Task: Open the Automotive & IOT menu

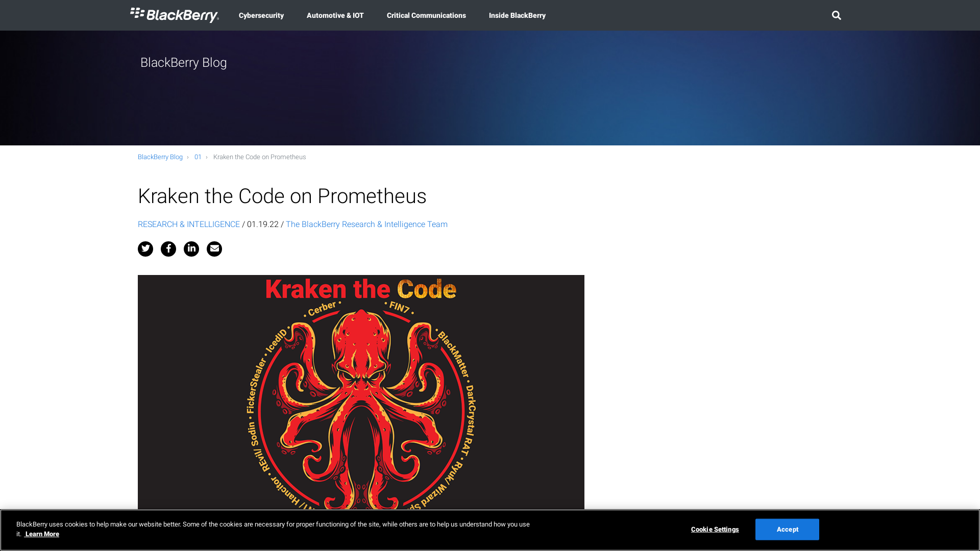Action: point(335,15)
